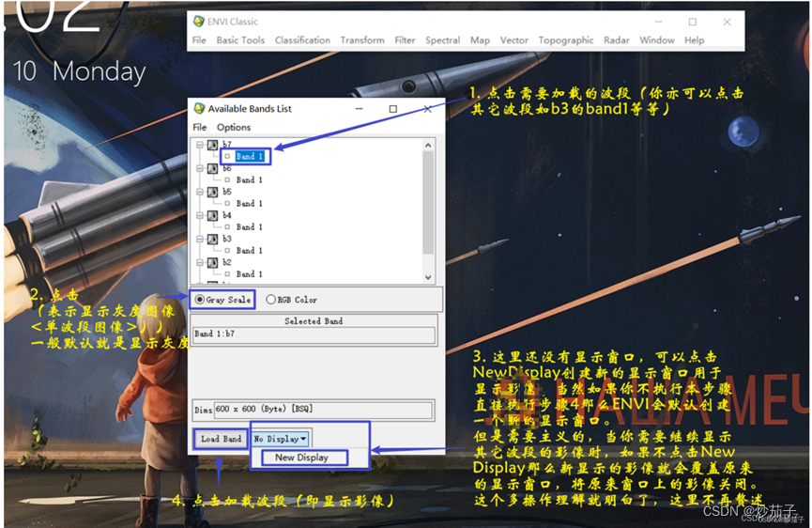Click the small square icon for Band 1 under b7
812x528 pixels.
point(227,157)
